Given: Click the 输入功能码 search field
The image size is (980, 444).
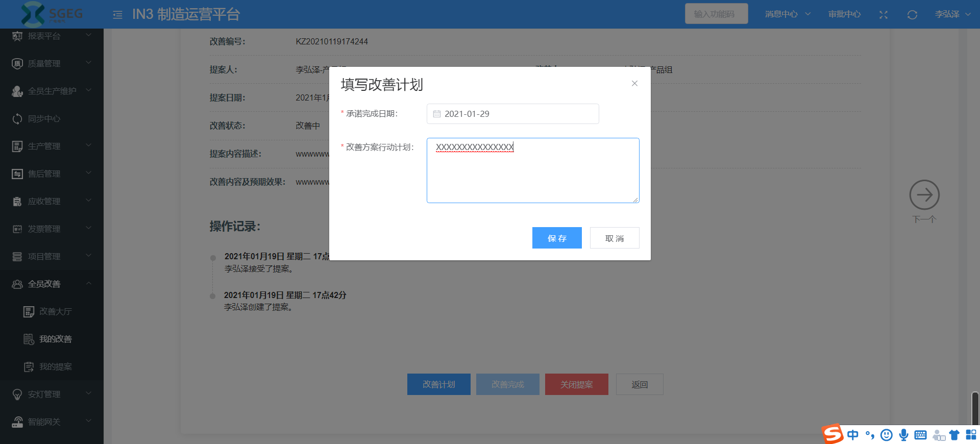Looking at the screenshot, I should 716,14.
